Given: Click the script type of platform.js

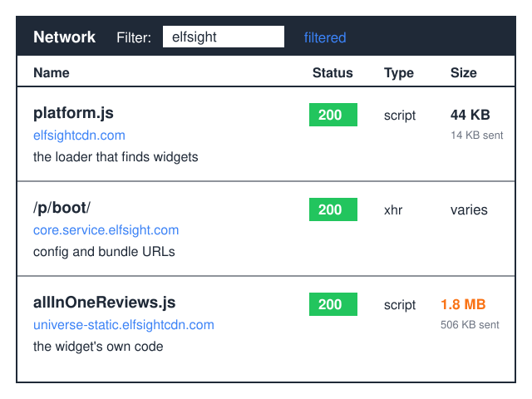Looking at the screenshot, I should pos(400,116).
